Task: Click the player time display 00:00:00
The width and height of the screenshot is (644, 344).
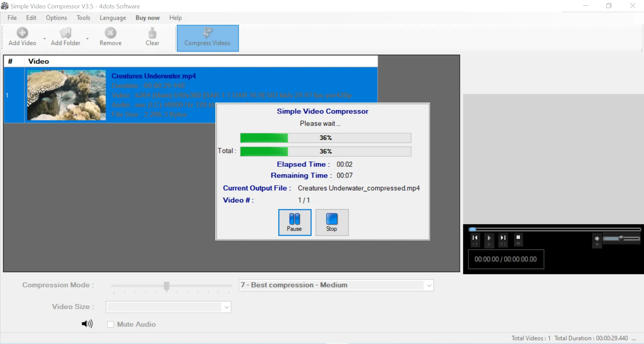Action: tap(506, 259)
